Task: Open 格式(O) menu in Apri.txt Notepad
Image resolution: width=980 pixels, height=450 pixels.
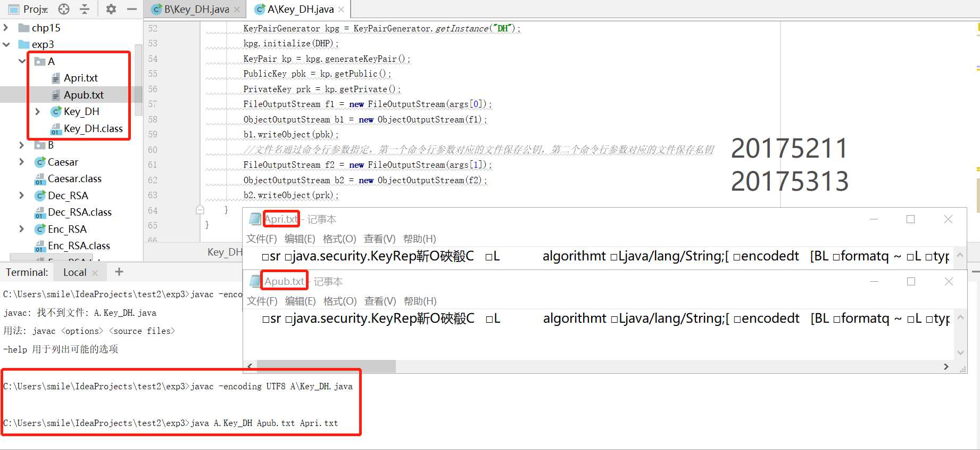Action: click(x=339, y=239)
